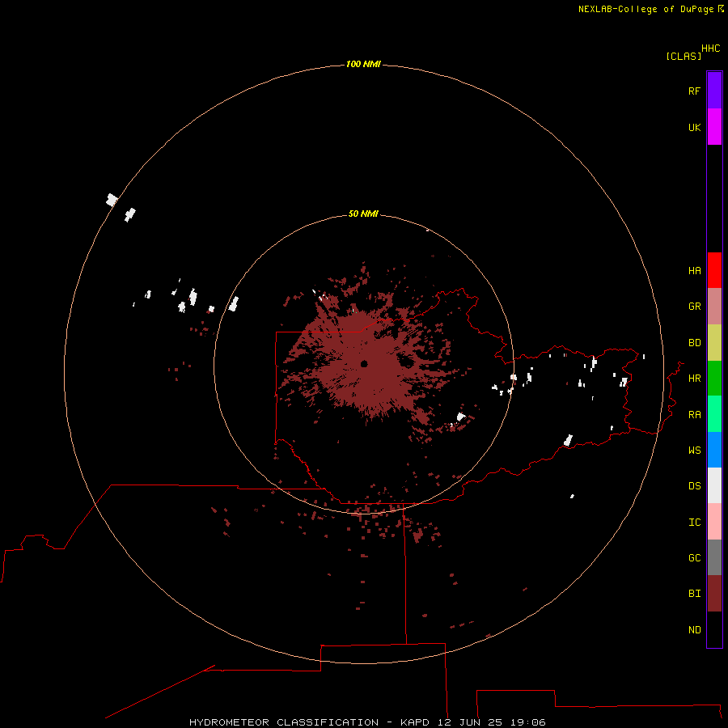Click the radar site center dot
Viewport: 728px width, 728px height.
coord(364,363)
